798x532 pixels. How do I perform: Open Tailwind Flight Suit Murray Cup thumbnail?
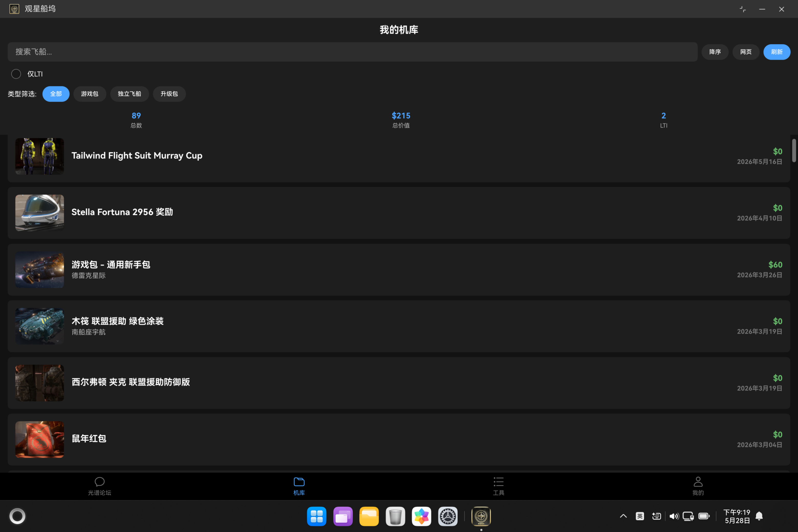point(39,156)
